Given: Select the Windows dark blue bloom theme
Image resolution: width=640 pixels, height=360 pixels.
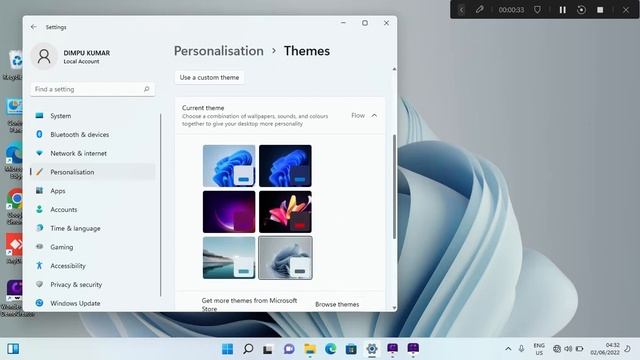Looking at the screenshot, I should (285, 166).
